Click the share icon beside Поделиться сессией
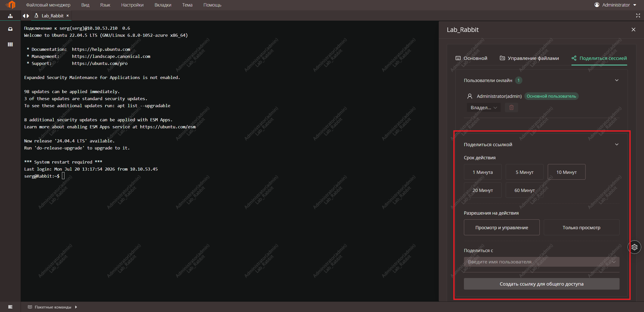Image resolution: width=644 pixels, height=312 pixels. click(x=574, y=58)
